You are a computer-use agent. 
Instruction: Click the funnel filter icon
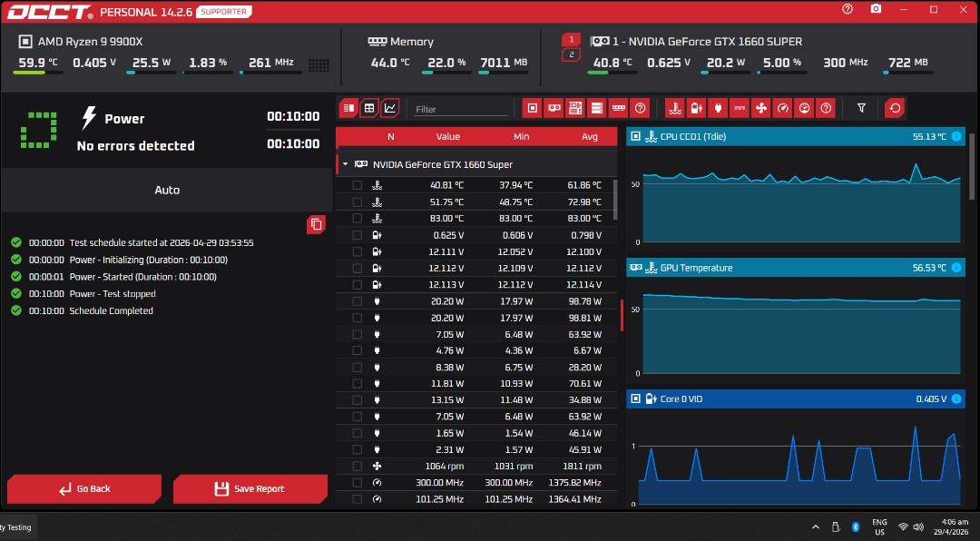(x=861, y=108)
